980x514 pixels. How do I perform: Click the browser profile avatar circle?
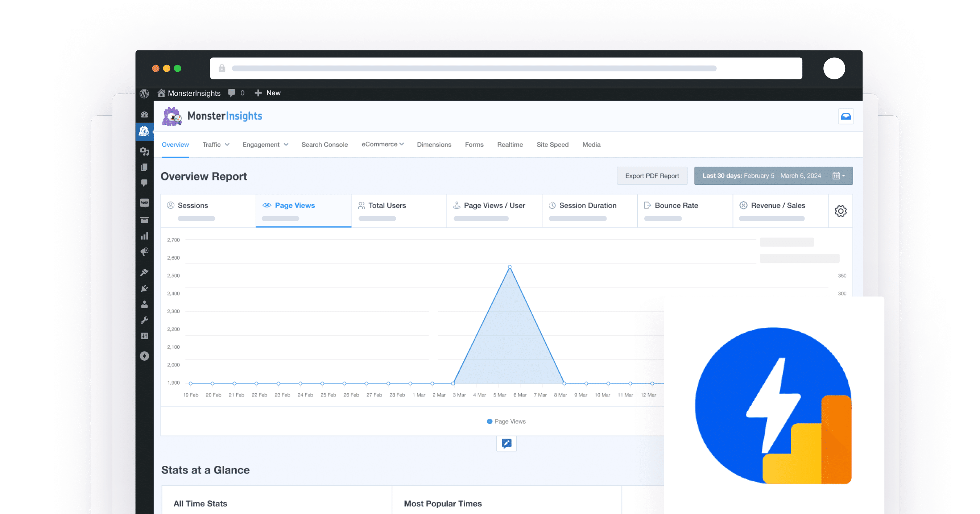834,69
